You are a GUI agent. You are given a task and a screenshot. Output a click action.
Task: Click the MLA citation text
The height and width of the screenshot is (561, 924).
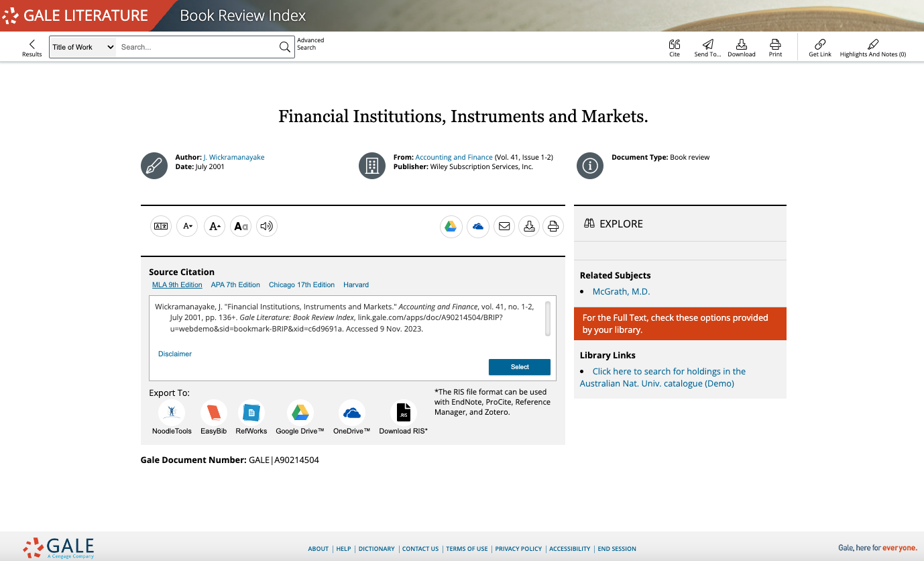(346, 318)
